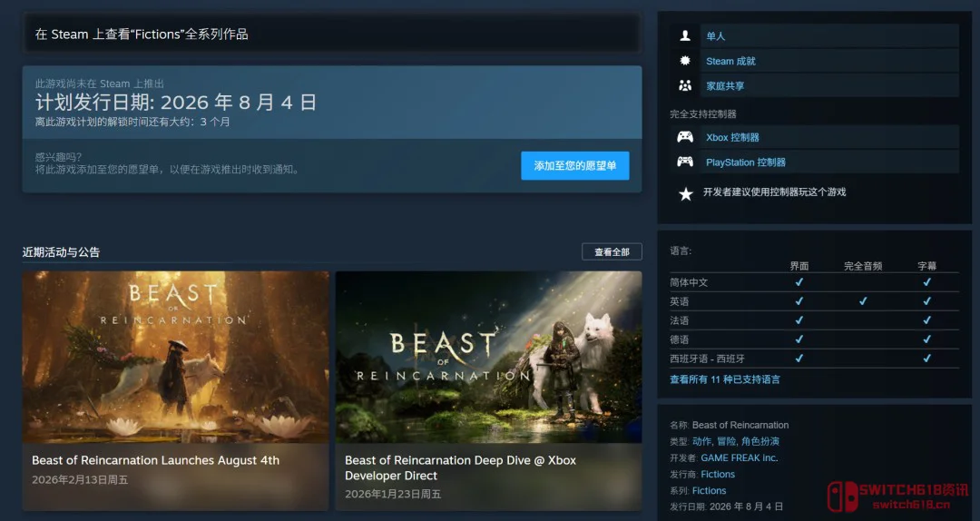The image size is (980, 521).
Task: Click the 动作 genre link
Action: click(x=701, y=441)
